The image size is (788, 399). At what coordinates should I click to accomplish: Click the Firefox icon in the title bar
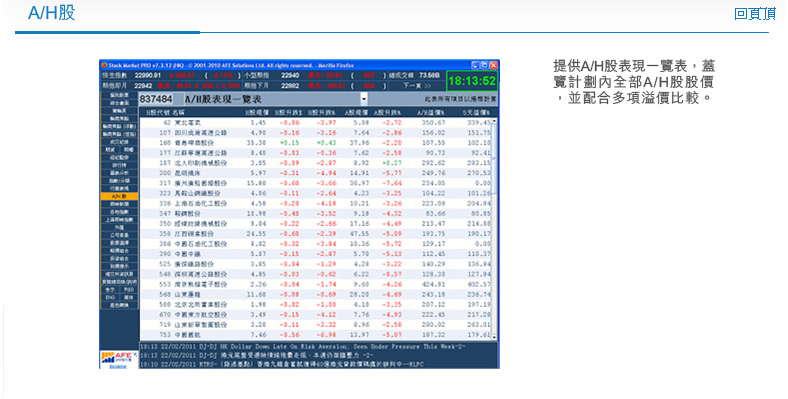pos(104,65)
